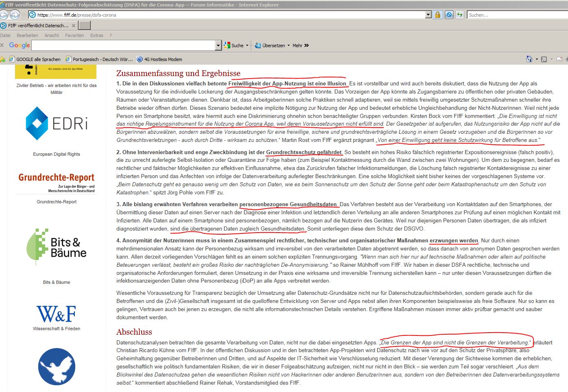The height and width of the screenshot is (392, 568).
Task: Click quote 'Die Grenzen der App sind nicht...'
Action: [456, 342]
